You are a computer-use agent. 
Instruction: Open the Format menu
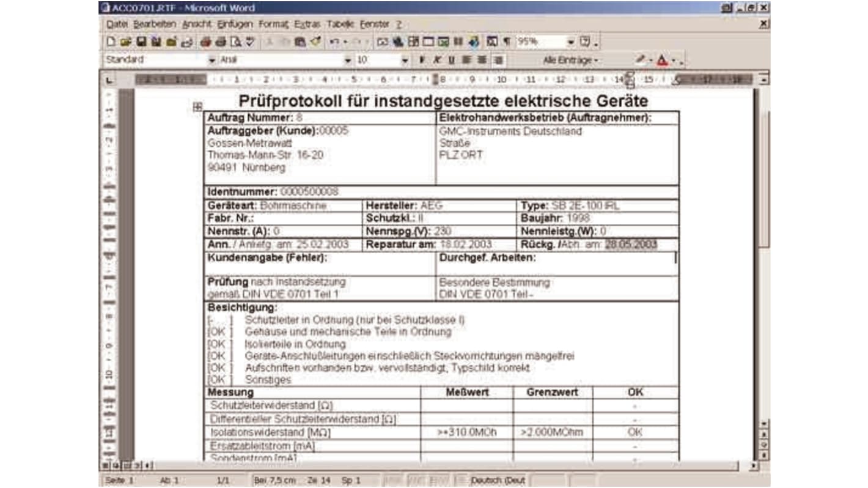coord(273,24)
